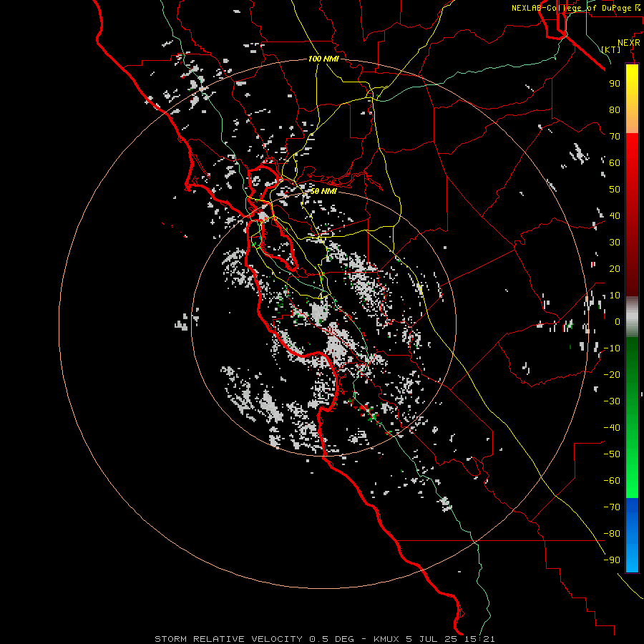This screenshot has height=644, width=644.
Task: Click the 30 value on velocity scale
Action: point(615,243)
